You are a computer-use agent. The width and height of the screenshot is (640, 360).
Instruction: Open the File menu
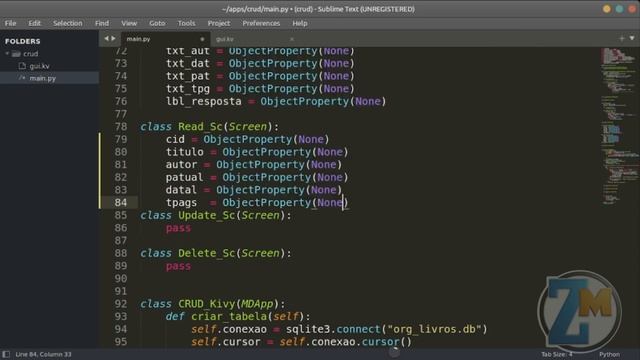click(10, 23)
